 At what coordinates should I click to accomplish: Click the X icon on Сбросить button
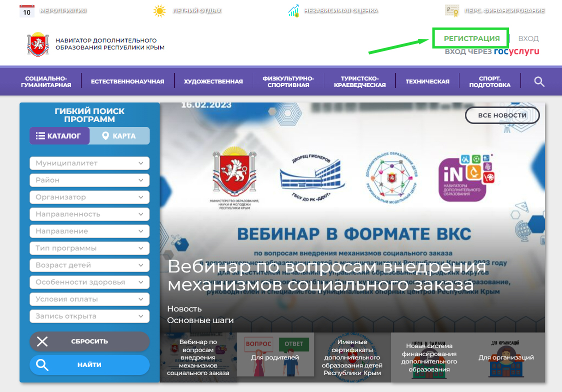coord(43,341)
